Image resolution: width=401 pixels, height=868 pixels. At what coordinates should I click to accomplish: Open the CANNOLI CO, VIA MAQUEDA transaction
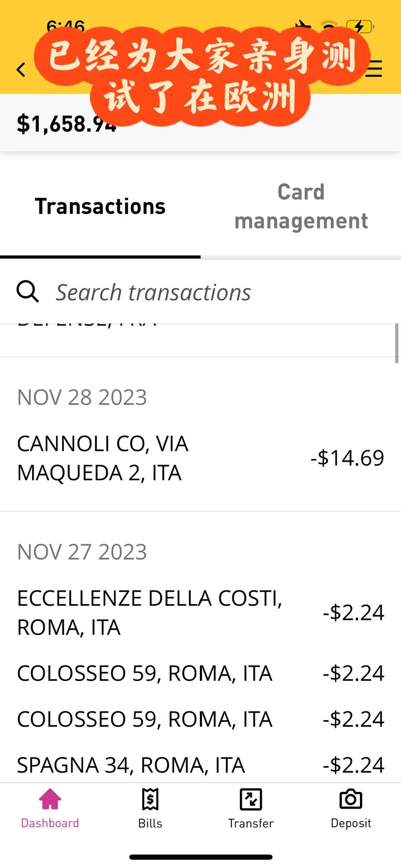click(x=200, y=458)
